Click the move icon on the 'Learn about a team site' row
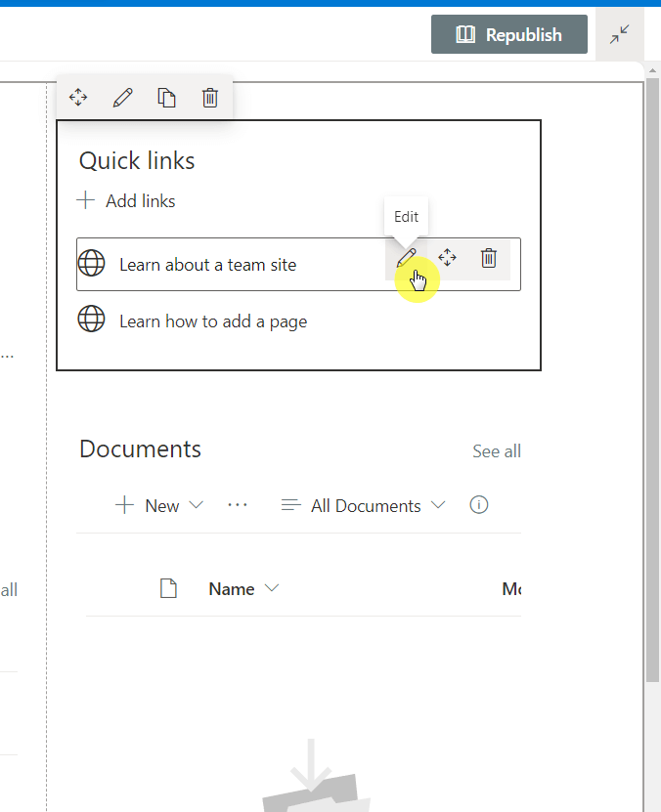Viewport: 661px width, 812px height. 447,257
